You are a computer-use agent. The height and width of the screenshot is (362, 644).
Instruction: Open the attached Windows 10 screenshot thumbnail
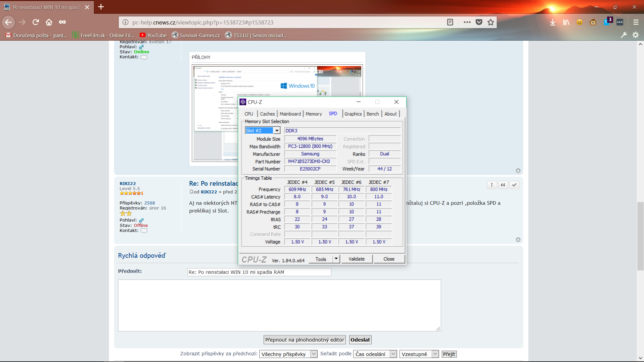point(216,113)
